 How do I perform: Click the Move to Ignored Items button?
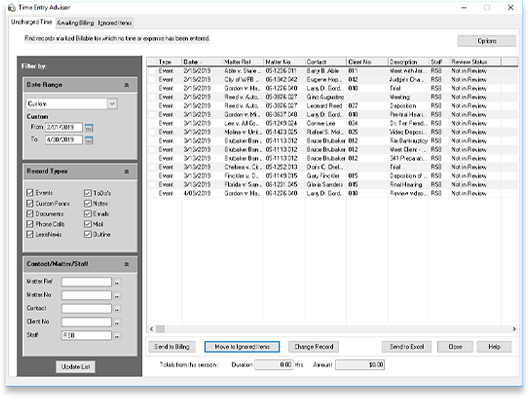point(242,346)
